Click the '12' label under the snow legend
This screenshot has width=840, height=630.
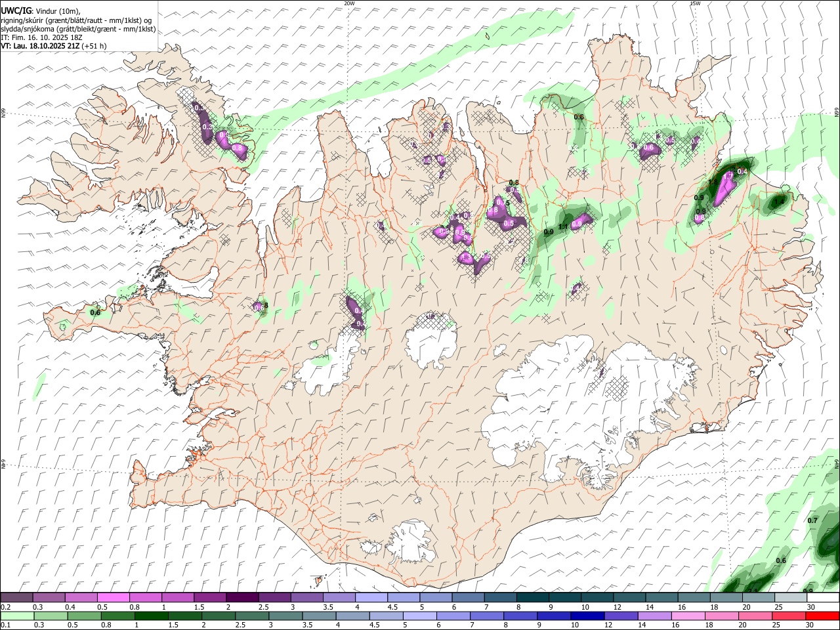click(617, 607)
